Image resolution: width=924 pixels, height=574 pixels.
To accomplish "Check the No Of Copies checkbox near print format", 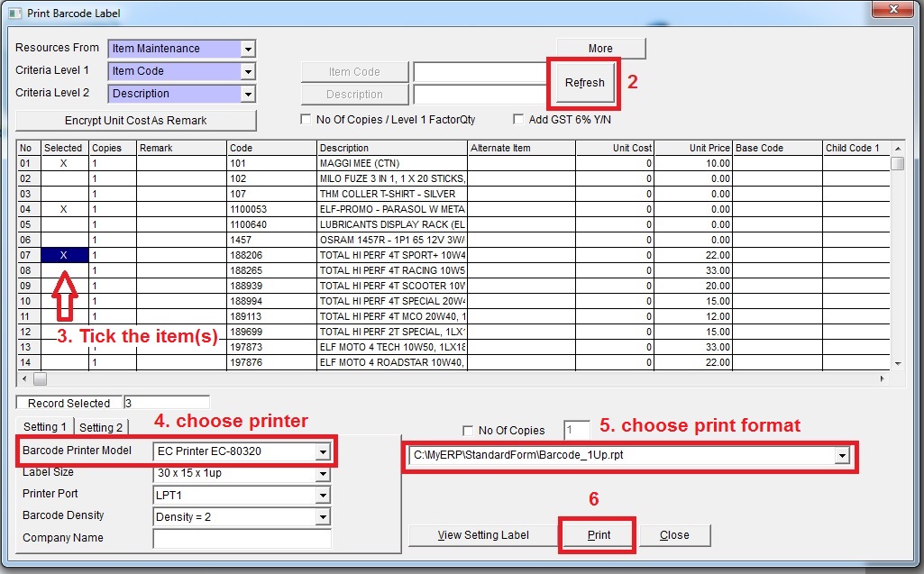I will pyautogui.click(x=467, y=431).
